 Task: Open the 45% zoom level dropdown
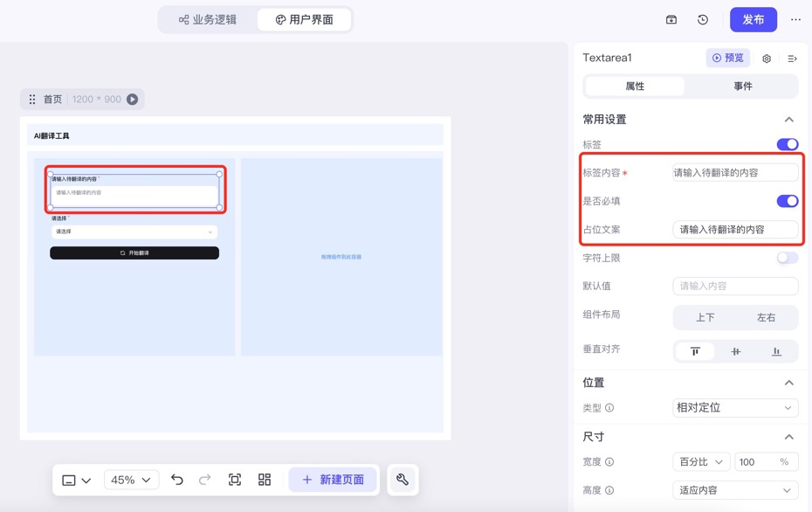pyautogui.click(x=131, y=480)
